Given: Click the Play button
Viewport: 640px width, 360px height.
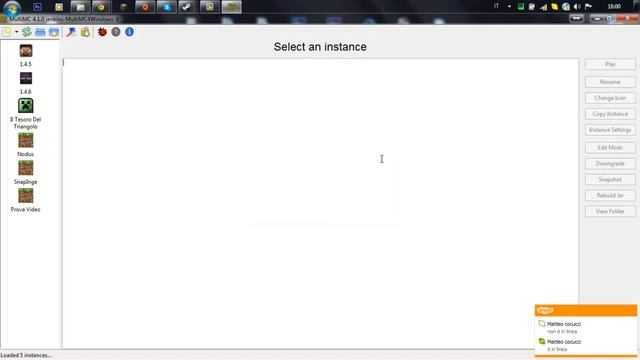Looking at the screenshot, I should tap(610, 64).
